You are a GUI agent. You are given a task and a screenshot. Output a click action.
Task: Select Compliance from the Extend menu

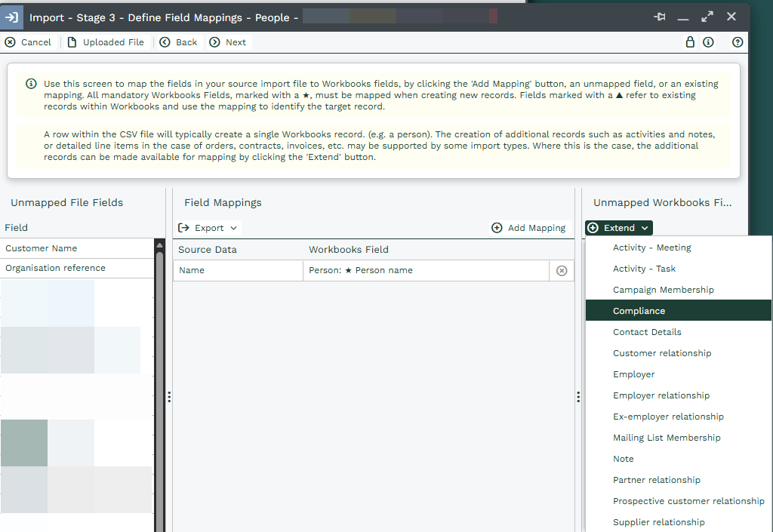click(639, 311)
